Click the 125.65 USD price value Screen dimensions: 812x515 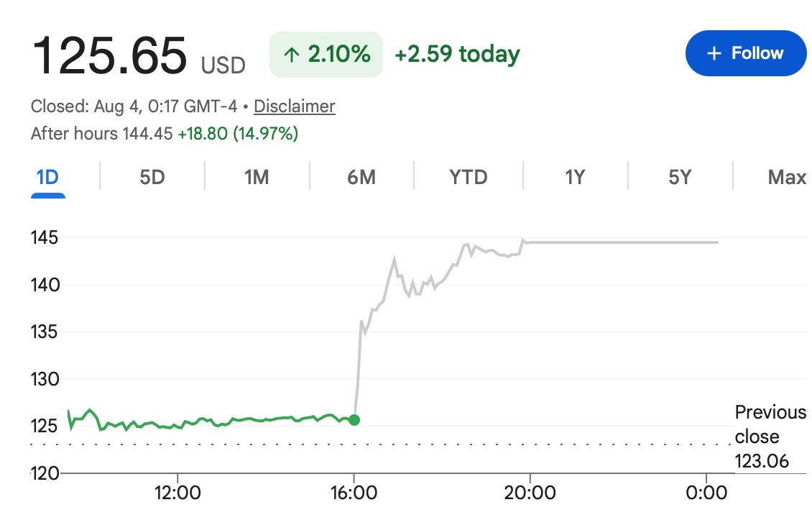click(x=138, y=55)
